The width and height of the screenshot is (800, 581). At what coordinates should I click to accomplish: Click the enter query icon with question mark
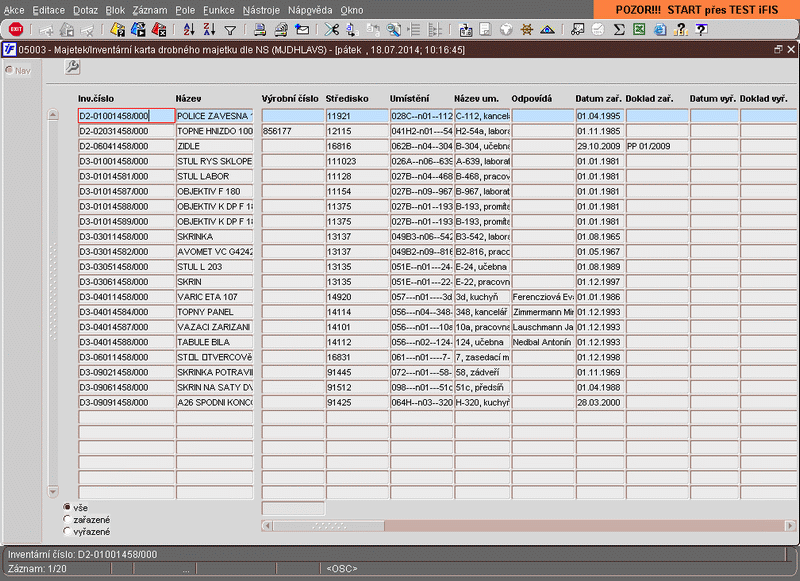(x=117, y=30)
